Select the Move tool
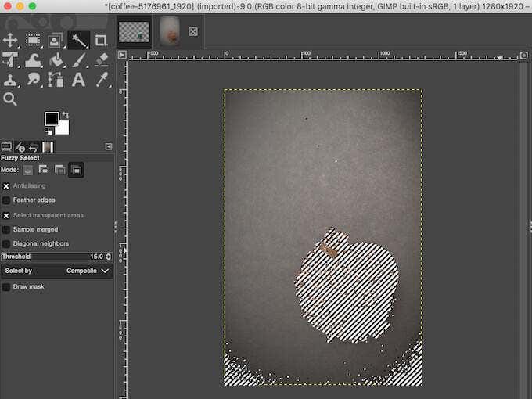This screenshot has height=399, width=532. (10, 40)
